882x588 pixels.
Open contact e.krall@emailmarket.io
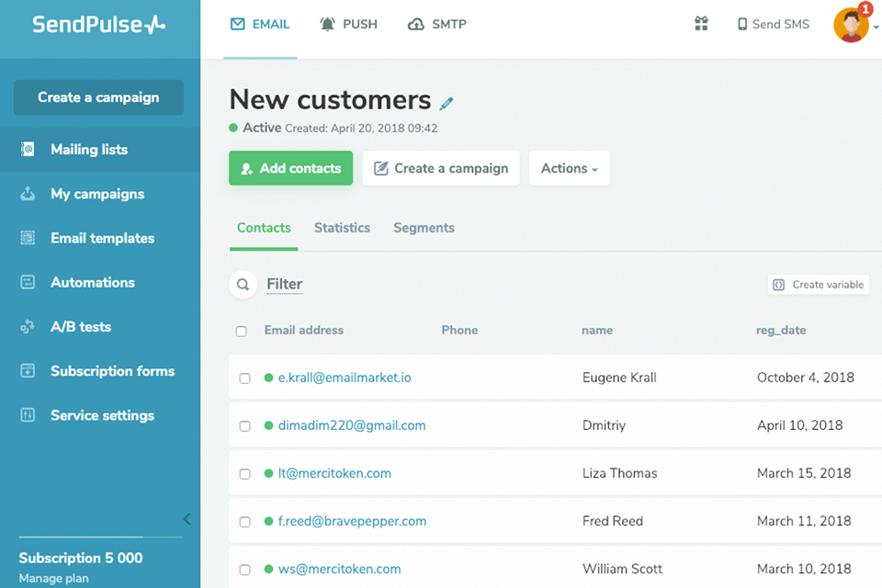pyautogui.click(x=345, y=378)
